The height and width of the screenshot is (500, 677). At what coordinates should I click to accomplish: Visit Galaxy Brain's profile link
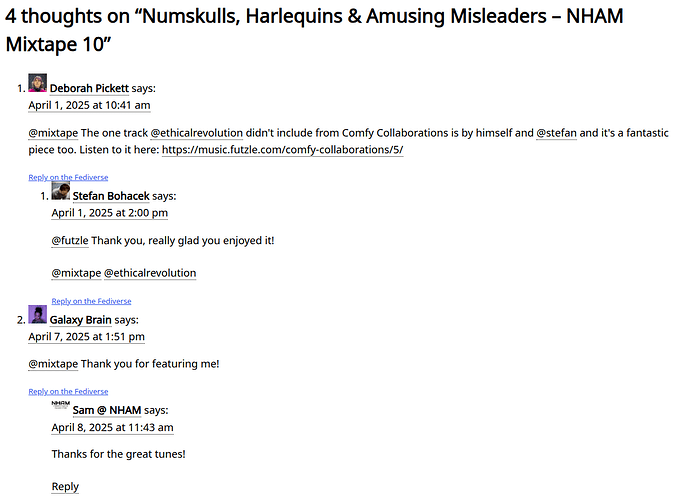click(80, 320)
